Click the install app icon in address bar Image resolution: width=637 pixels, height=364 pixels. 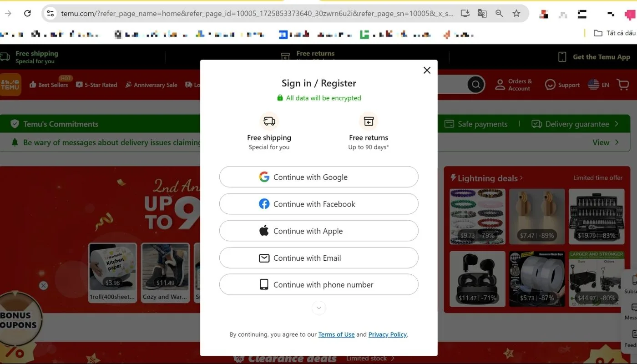465,13
